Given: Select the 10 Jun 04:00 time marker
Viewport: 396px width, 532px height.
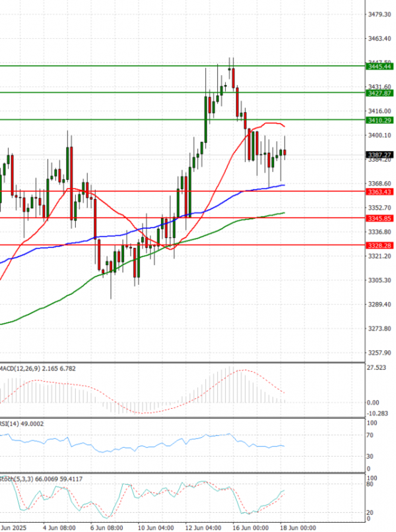Looking at the screenshot, I should pyautogui.click(x=156, y=527).
